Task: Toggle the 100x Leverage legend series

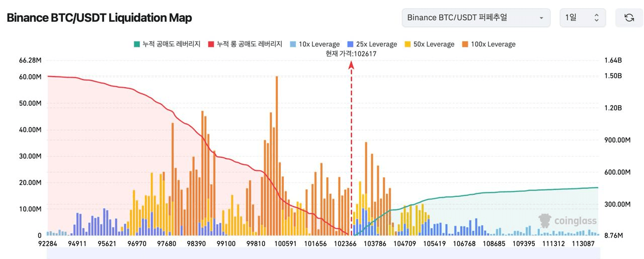Action: coord(489,44)
